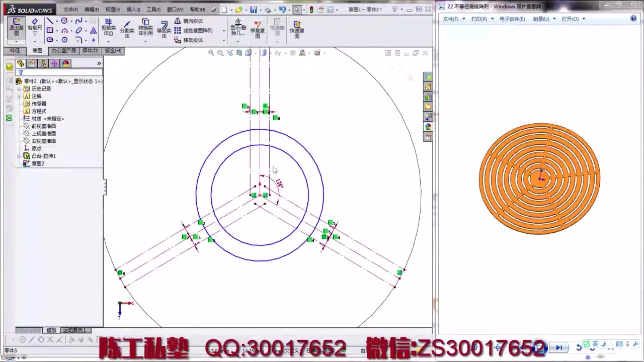
Task: Switch to the 特征 command tab
Action: 15,51
